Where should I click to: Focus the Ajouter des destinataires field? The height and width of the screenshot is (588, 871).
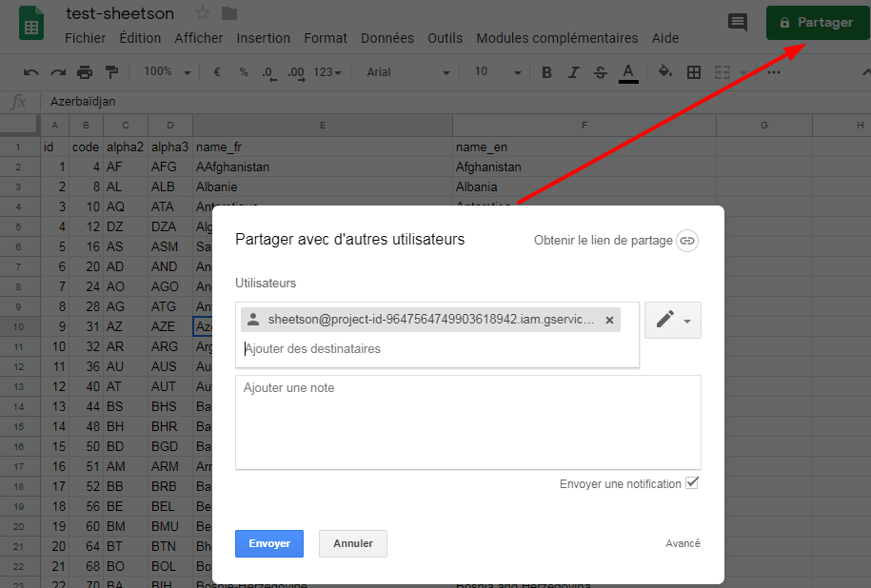pos(436,349)
